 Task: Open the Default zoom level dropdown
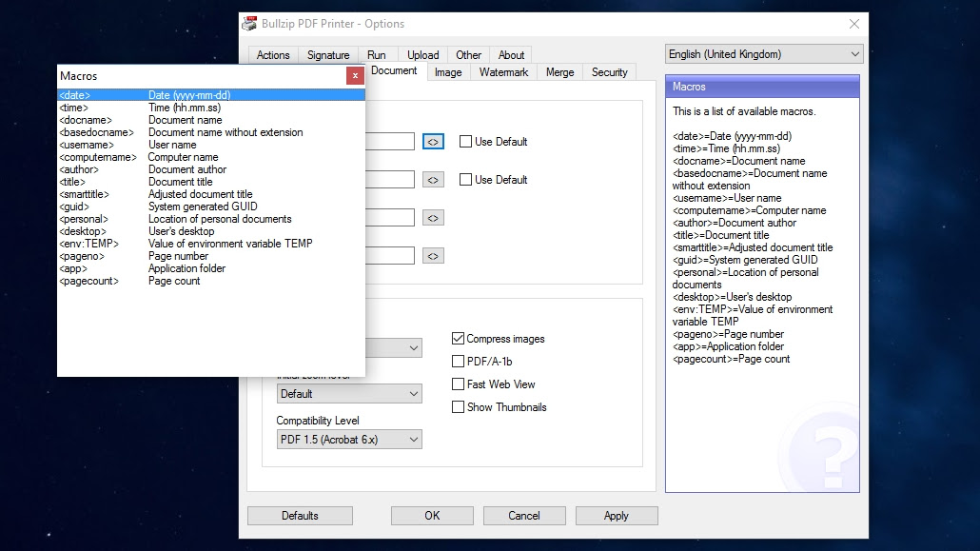click(349, 394)
